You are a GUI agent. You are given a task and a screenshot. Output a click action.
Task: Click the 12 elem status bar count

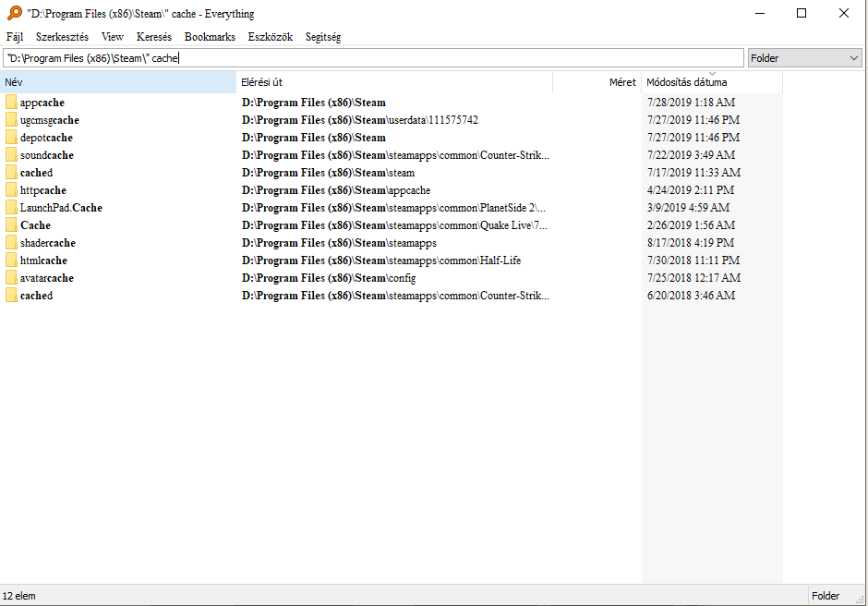point(18,596)
